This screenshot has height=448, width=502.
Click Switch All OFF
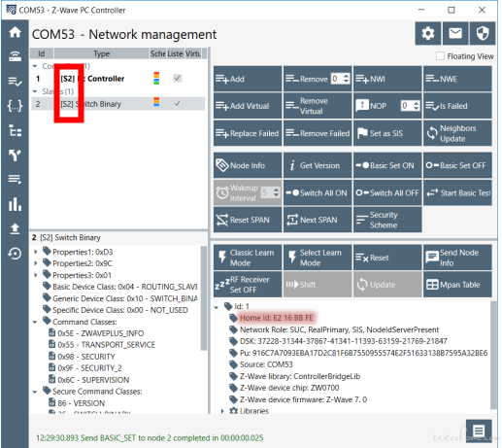[x=387, y=192]
